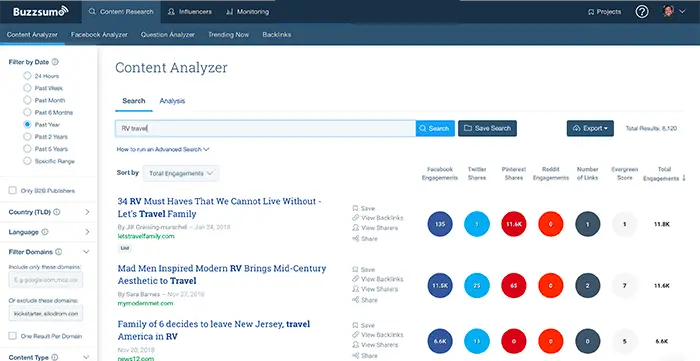Screen dimensions: 700x361
Task: Expand the Country (TLD) filter chevron
Action: coord(87,212)
